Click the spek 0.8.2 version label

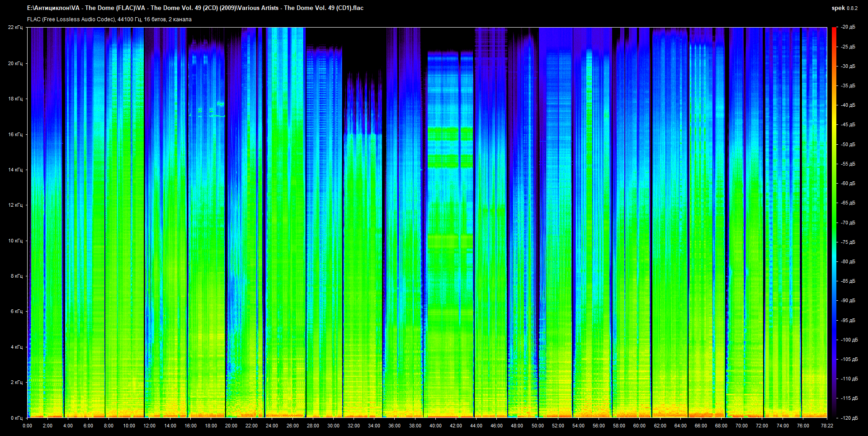(x=844, y=8)
